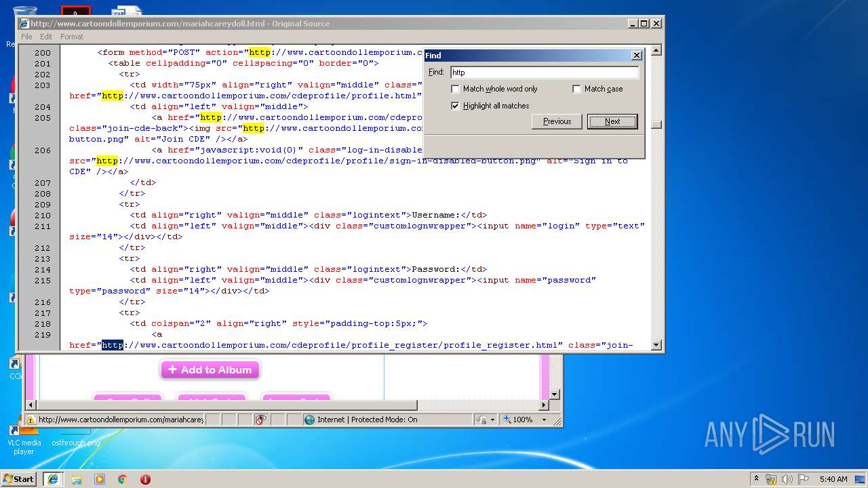Click the volume speaker tray icon

pos(787,479)
